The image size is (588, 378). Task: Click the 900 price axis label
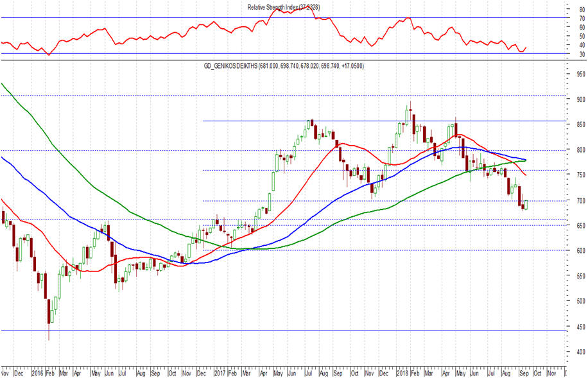(x=581, y=99)
